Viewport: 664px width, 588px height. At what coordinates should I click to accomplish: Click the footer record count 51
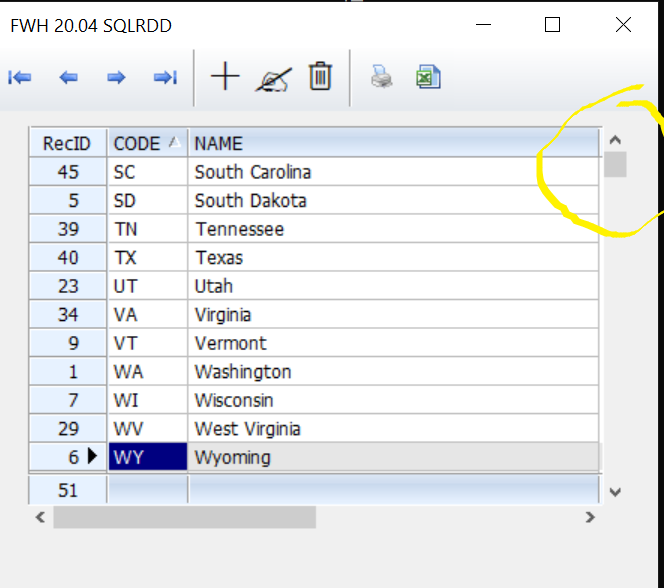68,490
